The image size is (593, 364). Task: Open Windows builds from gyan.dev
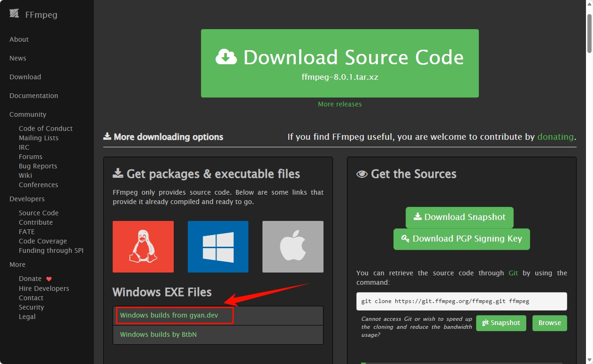point(169,315)
